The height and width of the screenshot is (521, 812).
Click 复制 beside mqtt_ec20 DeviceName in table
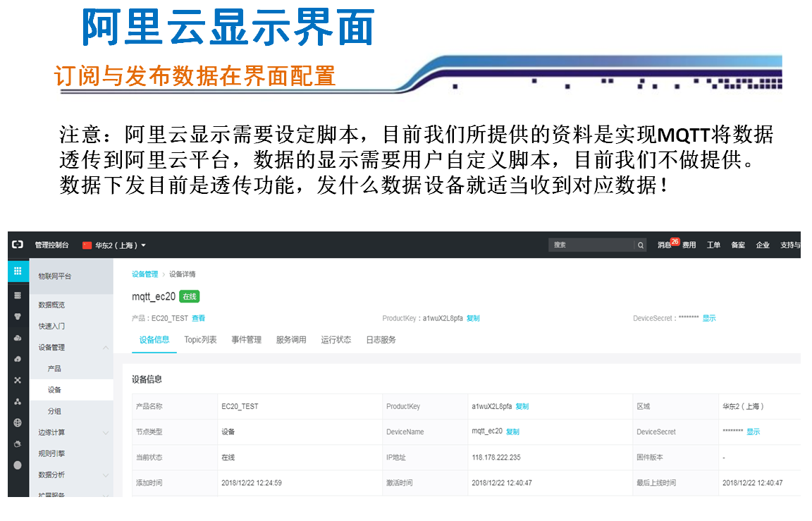(x=512, y=431)
